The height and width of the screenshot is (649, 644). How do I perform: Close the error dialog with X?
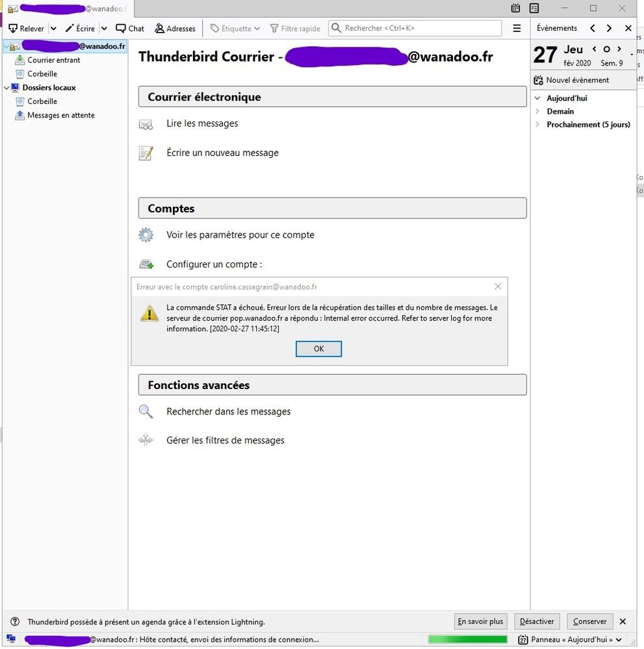click(498, 286)
